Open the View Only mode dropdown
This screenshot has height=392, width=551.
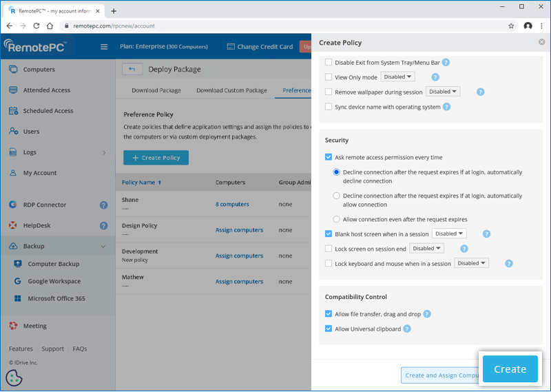pyautogui.click(x=398, y=77)
